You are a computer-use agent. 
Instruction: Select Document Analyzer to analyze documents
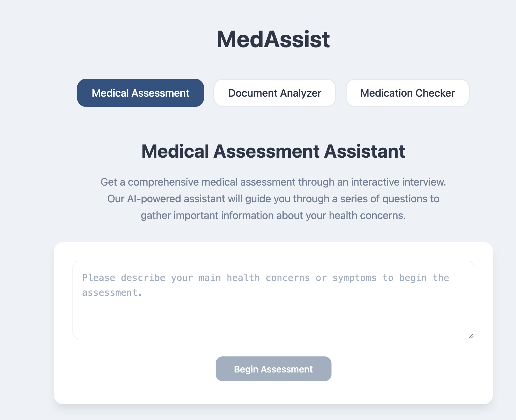[x=274, y=92]
